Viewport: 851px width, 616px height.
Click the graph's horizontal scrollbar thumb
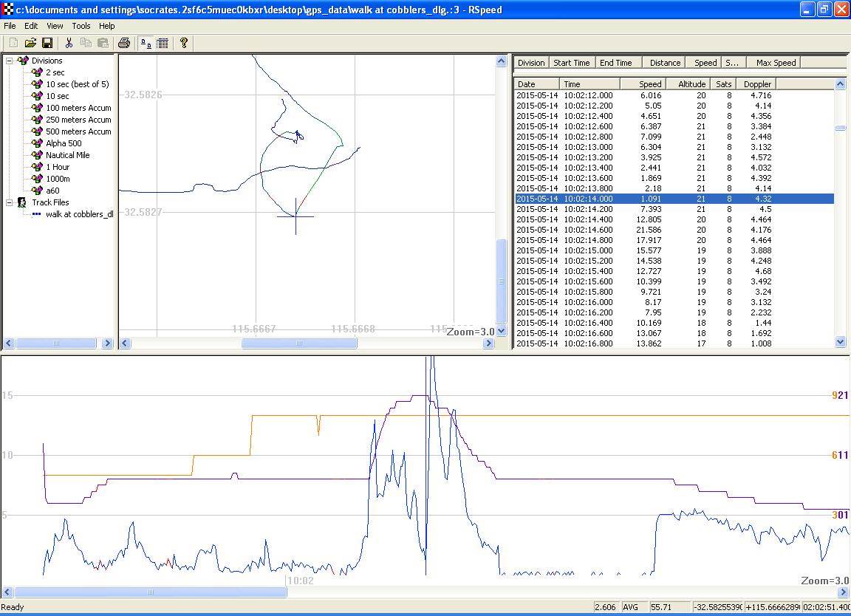pos(151,592)
